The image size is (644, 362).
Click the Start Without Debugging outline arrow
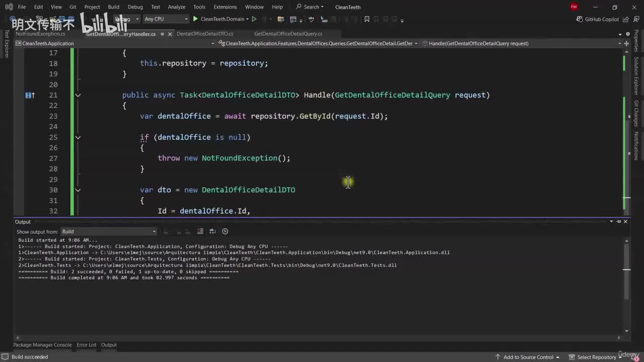(254, 19)
